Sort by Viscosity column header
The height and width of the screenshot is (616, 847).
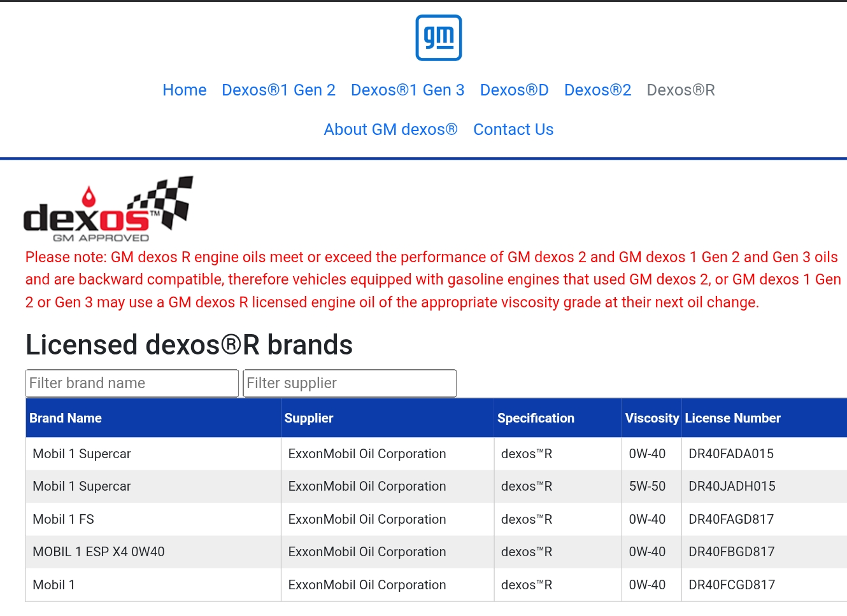[651, 418]
